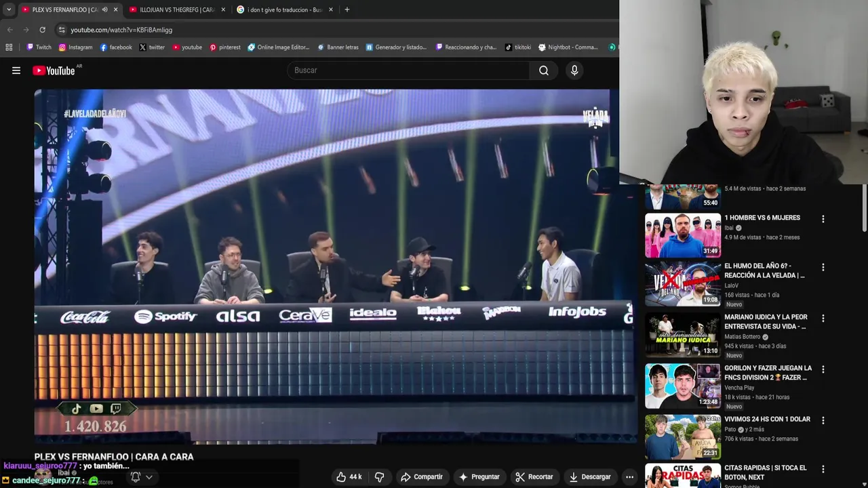Screen dimensions: 868x488
Task: Click the youtube.com address bar URL
Action: (121, 30)
